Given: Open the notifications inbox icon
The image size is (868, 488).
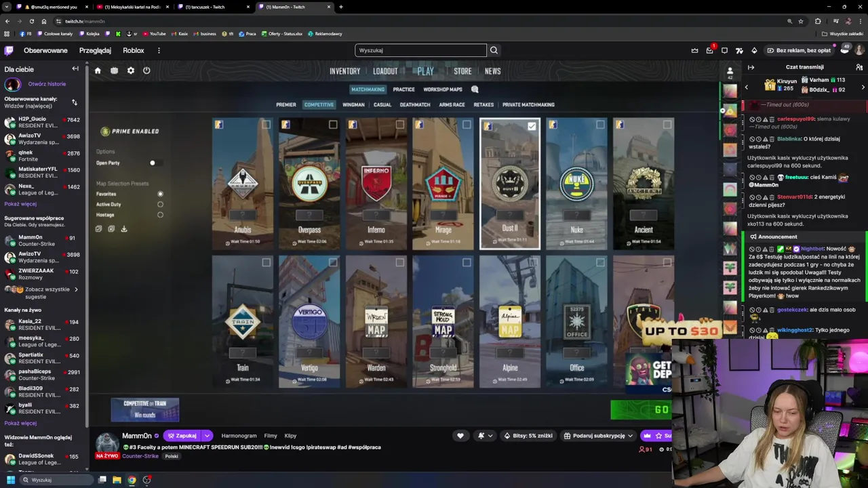Looking at the screenshot, I should pyautogui.click(x=709, y=50).
